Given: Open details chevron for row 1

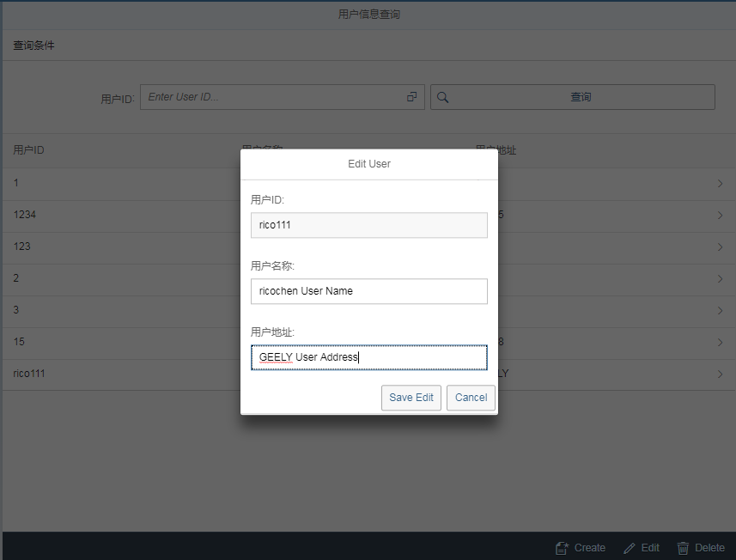Looking at the screenshot, I should tap(720, 184).
